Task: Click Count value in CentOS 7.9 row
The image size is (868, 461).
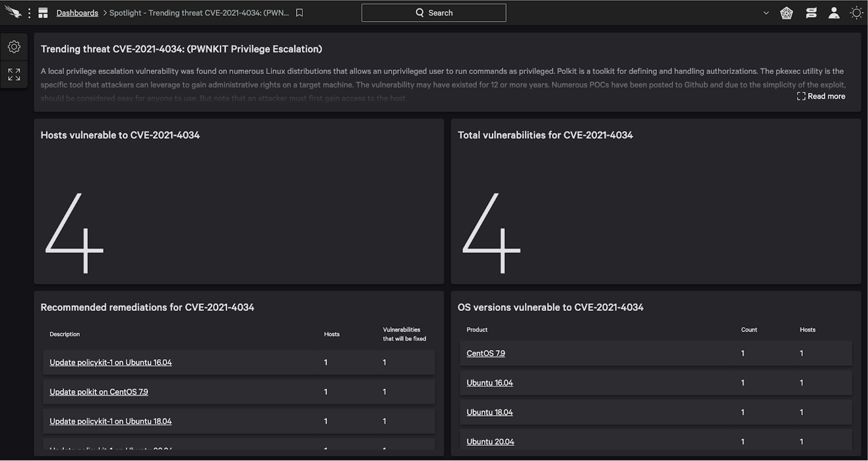Action: coord(742,353)
